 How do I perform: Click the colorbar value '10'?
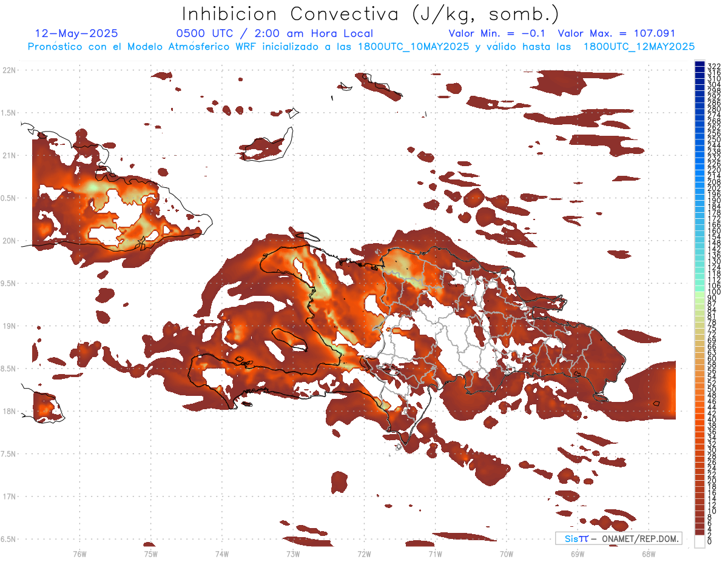tap(712, 511)
